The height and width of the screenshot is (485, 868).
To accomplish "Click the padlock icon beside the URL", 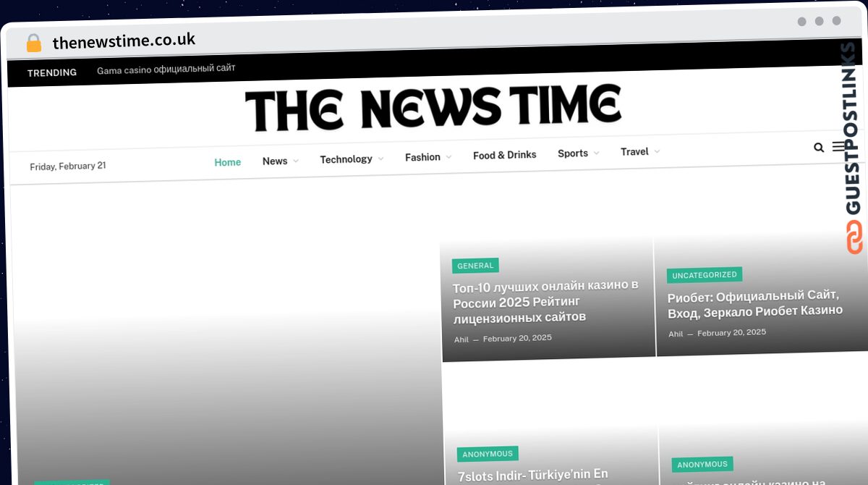I will [x=34, y=43].
